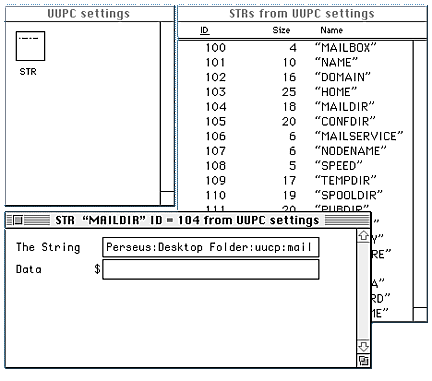Select the "MAILSERVICE" resource row
The width and height of the screenshot is (432, 381).
point(296,136)
